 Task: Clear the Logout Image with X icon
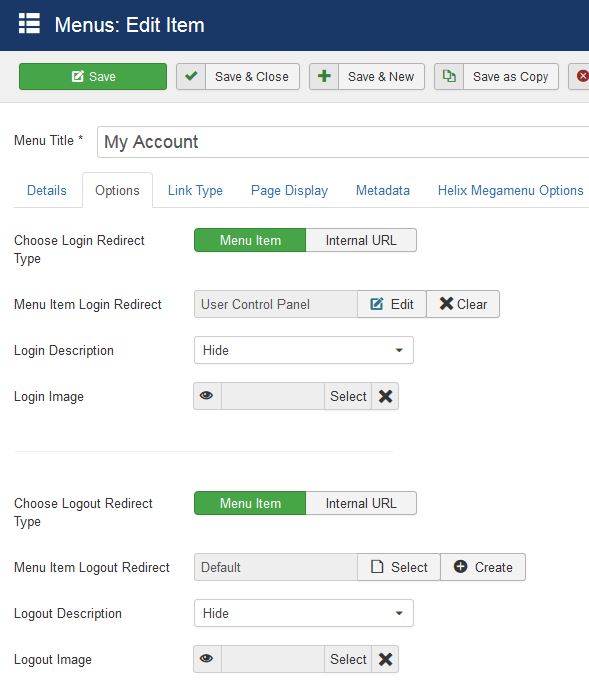[x=385, y=659]
